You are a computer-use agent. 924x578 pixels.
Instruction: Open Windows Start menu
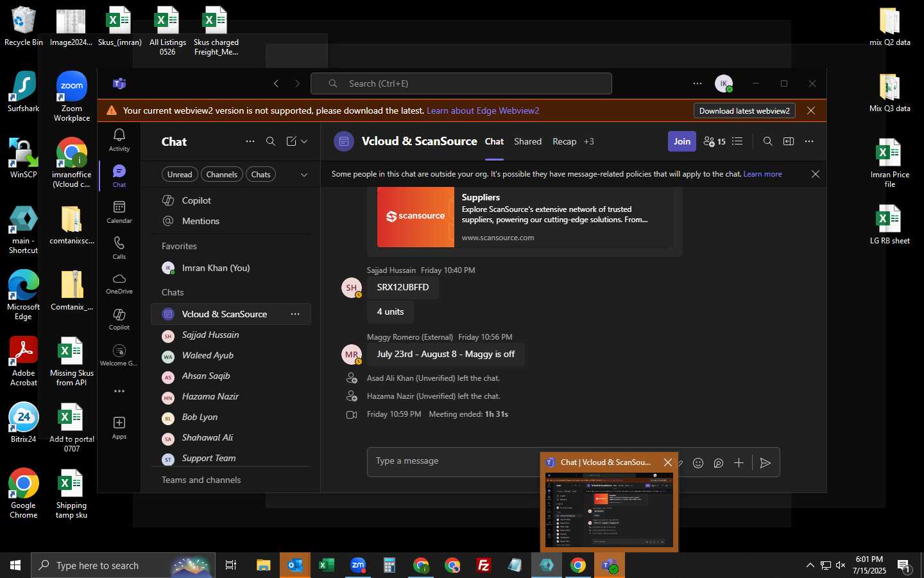coord(15,565)
